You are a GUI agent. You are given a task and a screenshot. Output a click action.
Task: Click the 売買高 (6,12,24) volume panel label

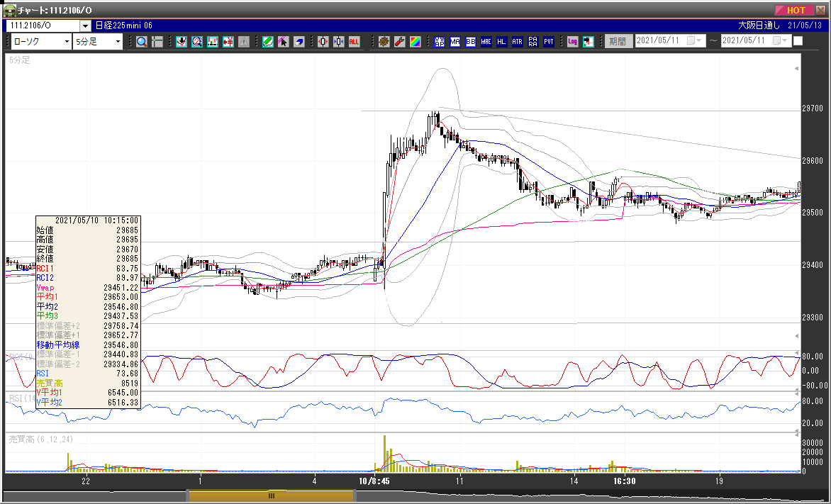(x=41, y=439)
